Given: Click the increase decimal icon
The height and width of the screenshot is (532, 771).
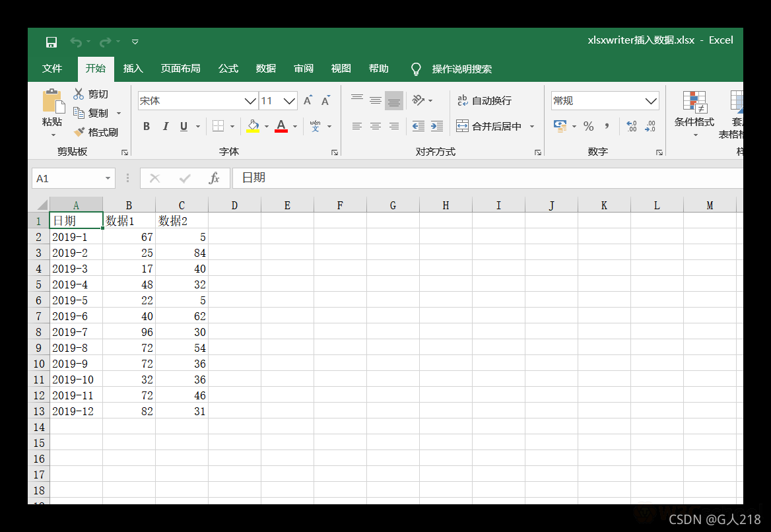Looking at the screenshot, I should [632, 126].
